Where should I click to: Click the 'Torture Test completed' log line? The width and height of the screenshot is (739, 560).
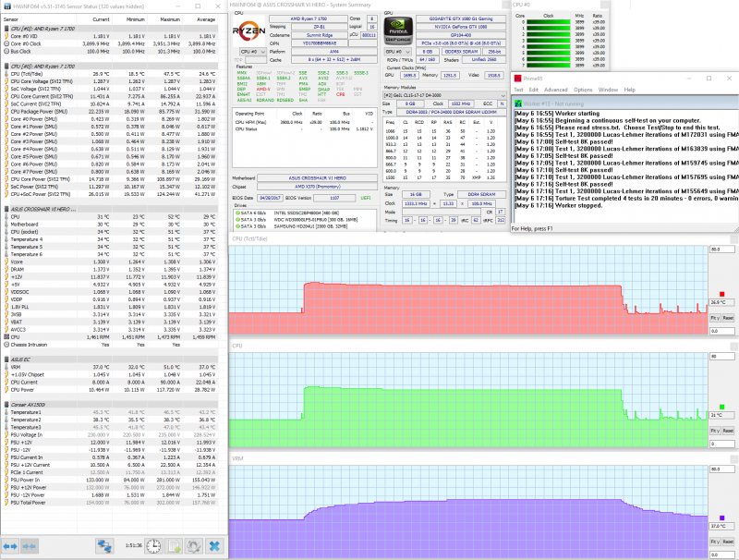(627, 199)
